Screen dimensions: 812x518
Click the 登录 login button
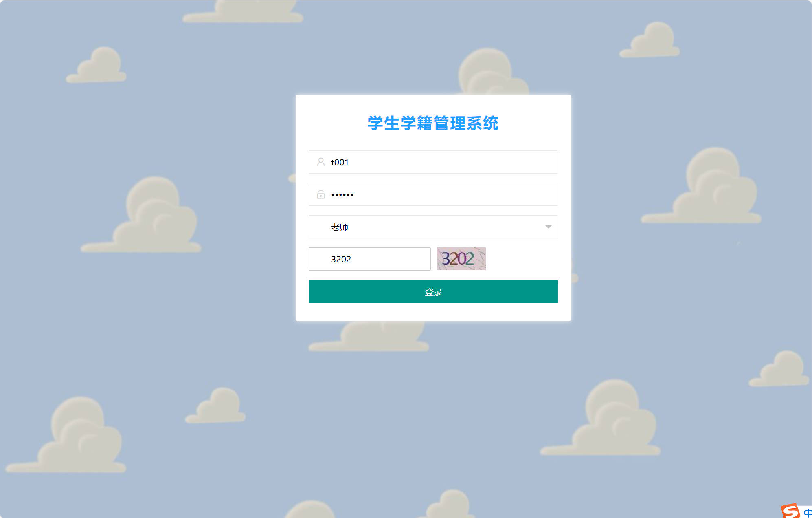pyautogui.click(x=433, y=291)
